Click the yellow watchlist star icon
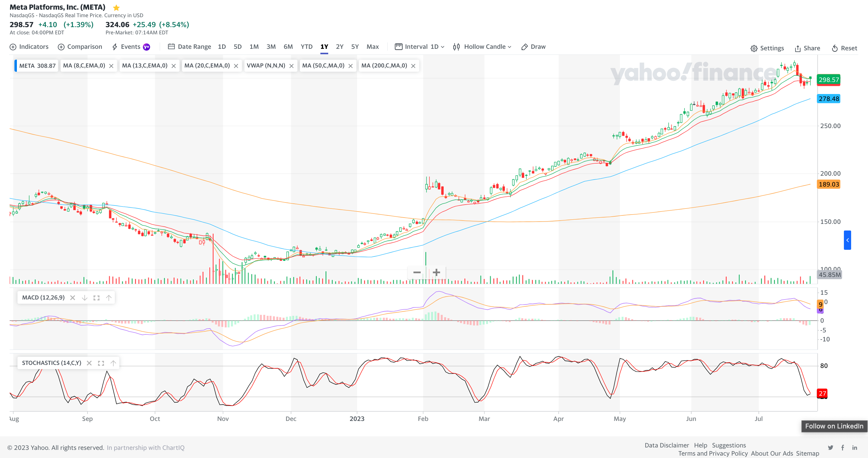 tap(116, 8)
